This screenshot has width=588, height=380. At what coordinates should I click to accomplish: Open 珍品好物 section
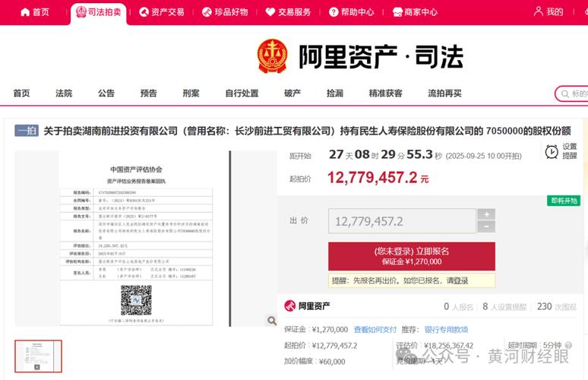click(x=225, y=12)
